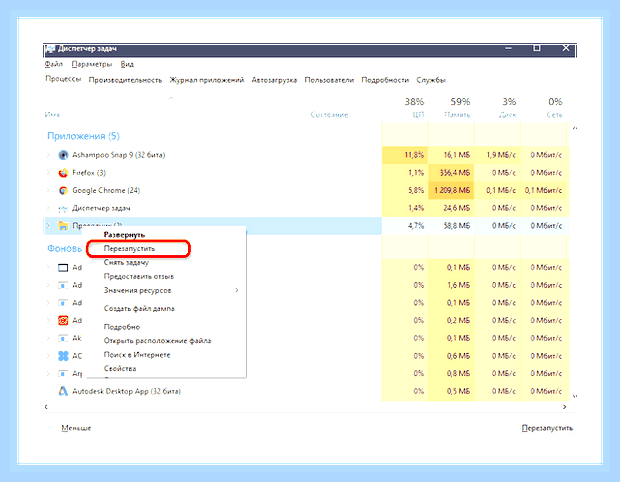Click Ashampoo CPU value 11,8%

(414, 155)
